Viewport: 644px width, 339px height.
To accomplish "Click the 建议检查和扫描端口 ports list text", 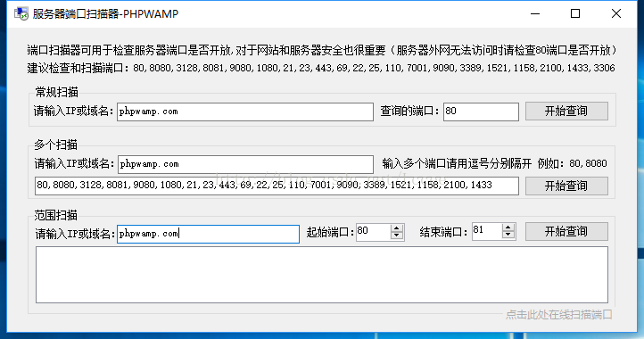I will click(x=321, y=68).
